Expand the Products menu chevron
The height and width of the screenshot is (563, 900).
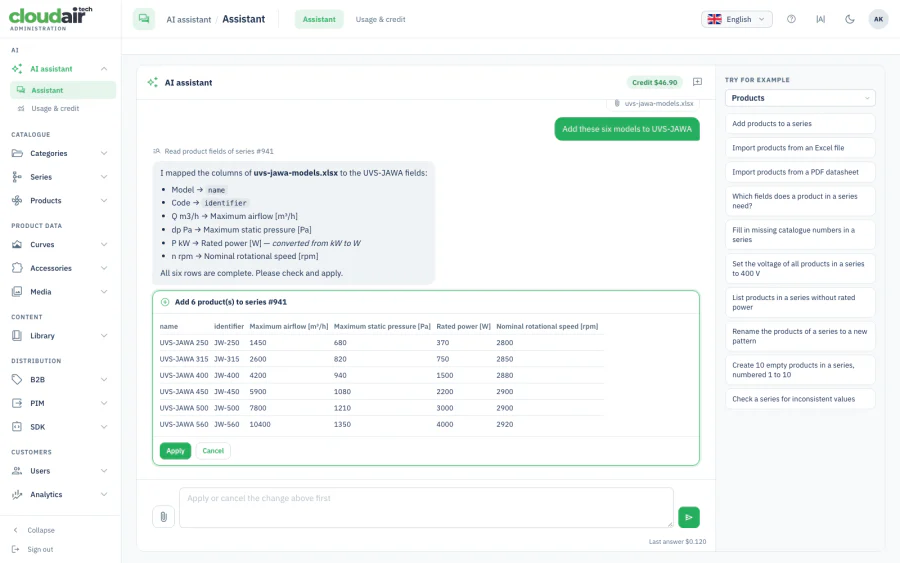104,200
